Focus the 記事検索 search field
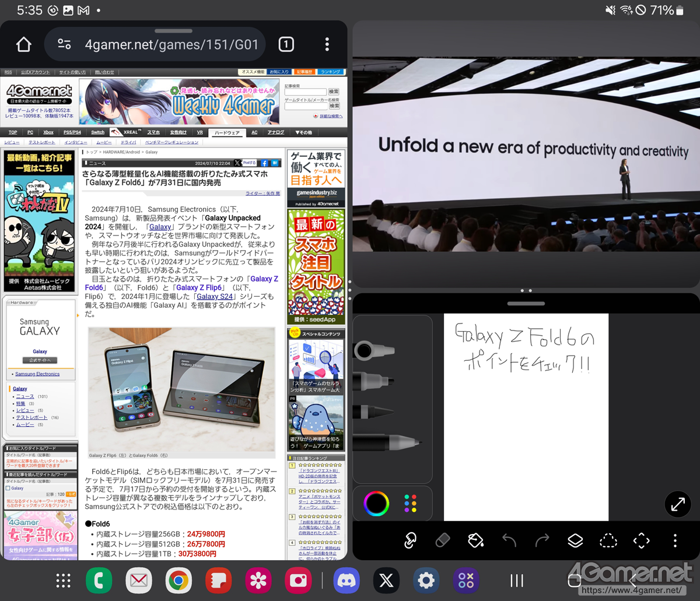700x601 pixels. (306, 92)
